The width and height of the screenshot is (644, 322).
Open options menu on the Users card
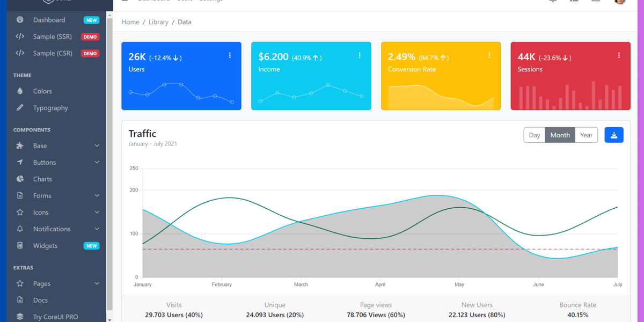coord(230,55)
